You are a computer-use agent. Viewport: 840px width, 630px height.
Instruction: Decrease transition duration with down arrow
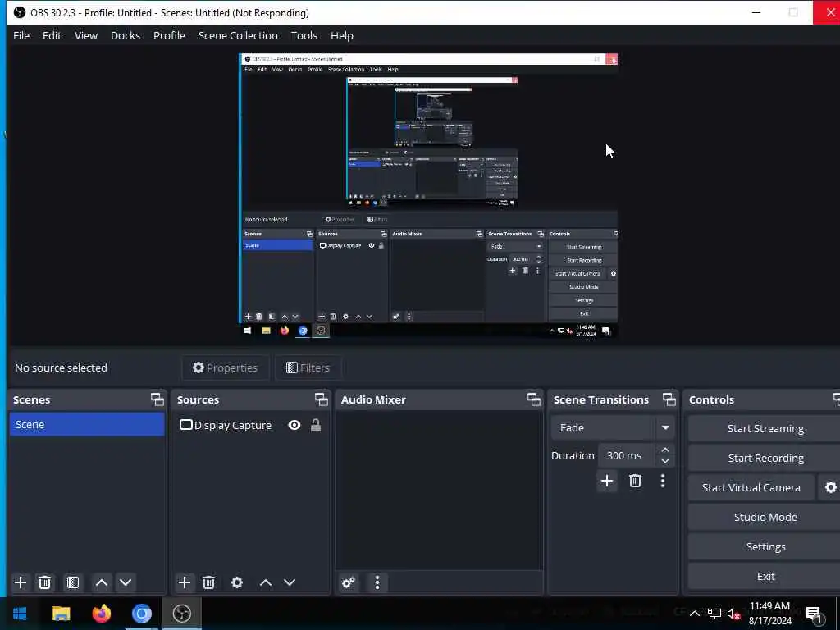[664, 461]
